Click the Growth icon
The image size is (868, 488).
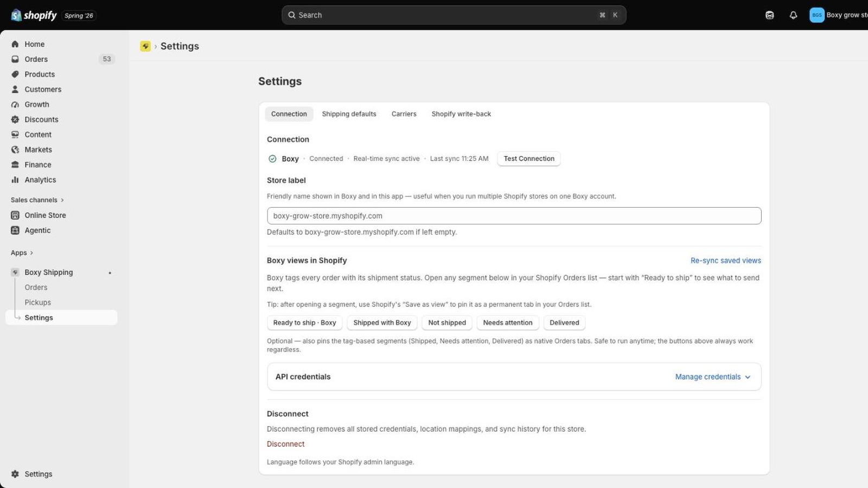tap(15, 105)
